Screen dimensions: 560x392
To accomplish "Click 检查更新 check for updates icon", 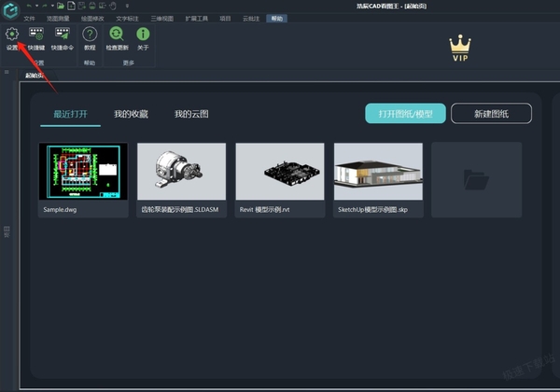I will click(x=117, y=34).
